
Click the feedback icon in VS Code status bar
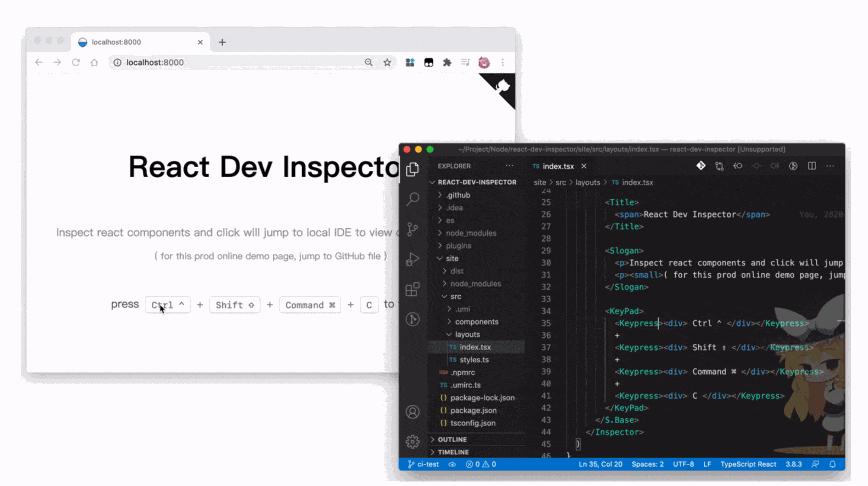point(815,464)
